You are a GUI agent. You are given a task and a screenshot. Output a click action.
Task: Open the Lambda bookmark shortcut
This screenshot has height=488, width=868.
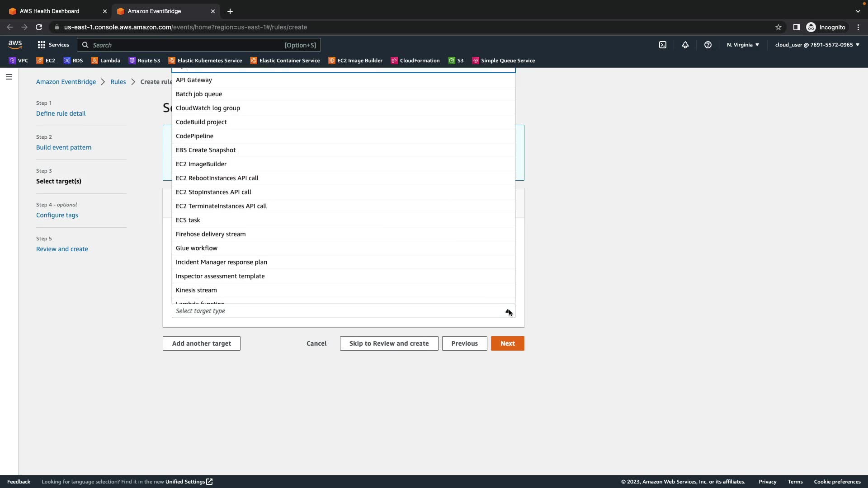[106, 61]
